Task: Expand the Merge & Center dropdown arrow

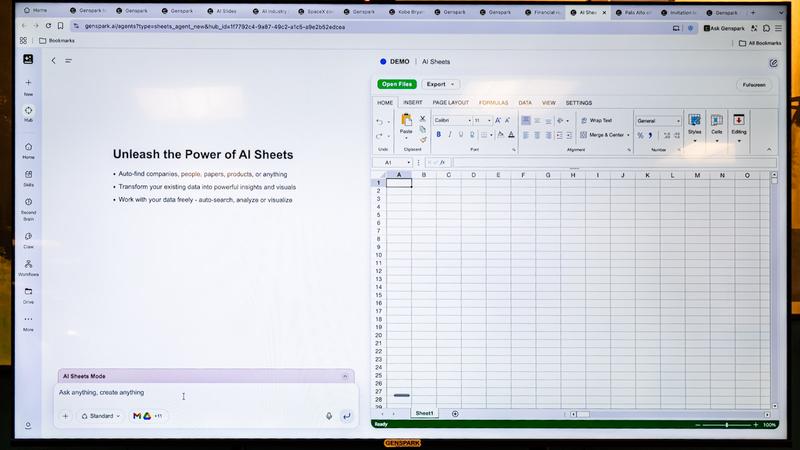Action: coord(628,135)
